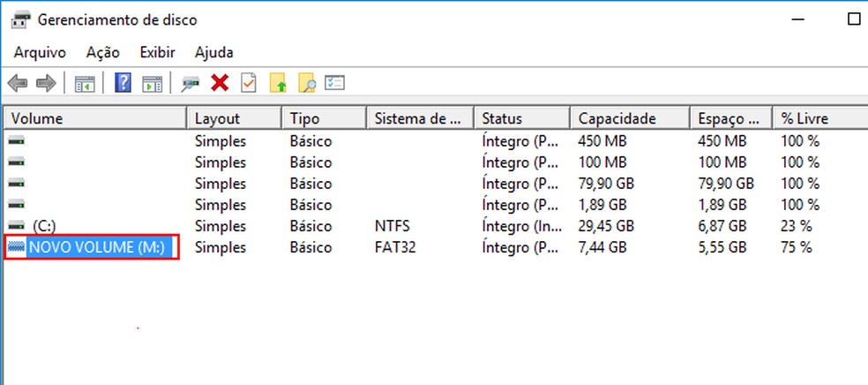The width and height of the screenshot is (868, 385).
Task: Open the Ação menu
Action: pyautogui.click(x=102, y=52)
